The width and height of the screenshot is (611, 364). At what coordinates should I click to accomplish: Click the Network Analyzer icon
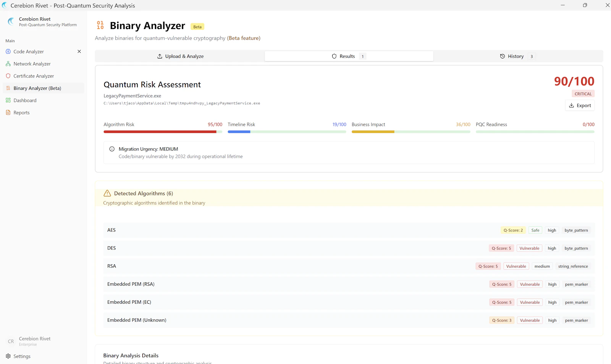point(8,64)
